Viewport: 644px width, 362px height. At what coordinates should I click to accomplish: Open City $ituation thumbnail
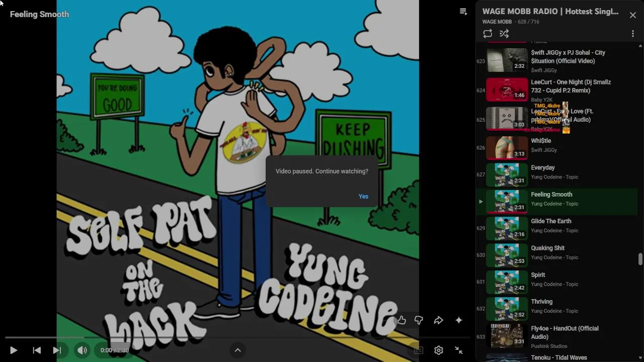point(507,60)
